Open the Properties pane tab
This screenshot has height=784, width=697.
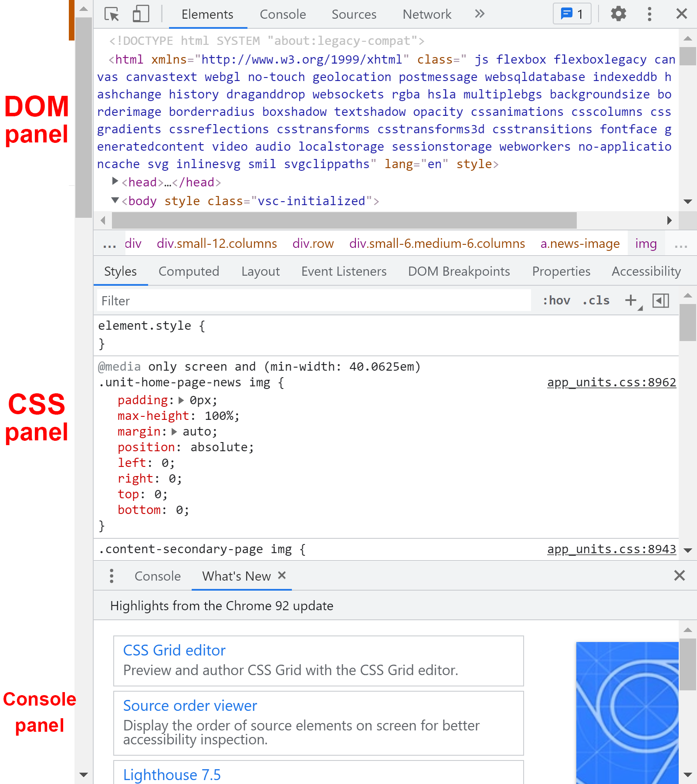[x=561, y=271]
